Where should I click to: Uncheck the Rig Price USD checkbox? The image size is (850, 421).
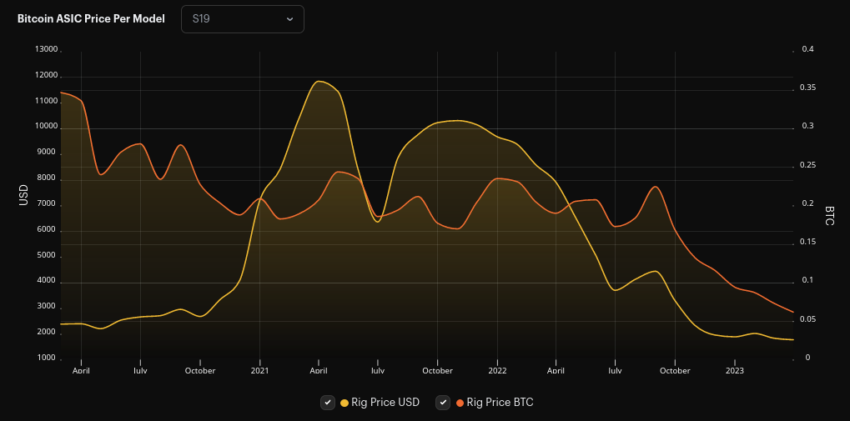coord(327,402)
